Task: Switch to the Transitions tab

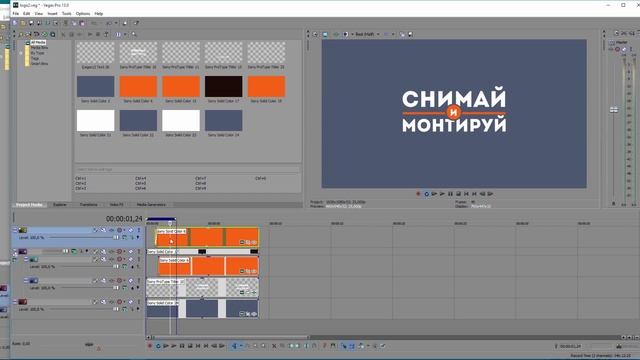Action: tap(89, 204)
